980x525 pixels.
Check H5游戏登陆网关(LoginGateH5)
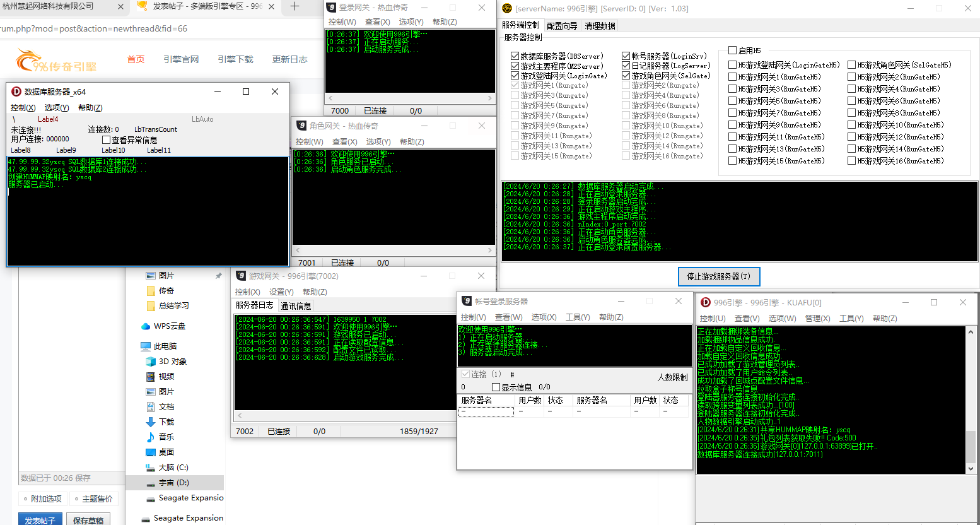pyautogui.click(x=733, y=64)
